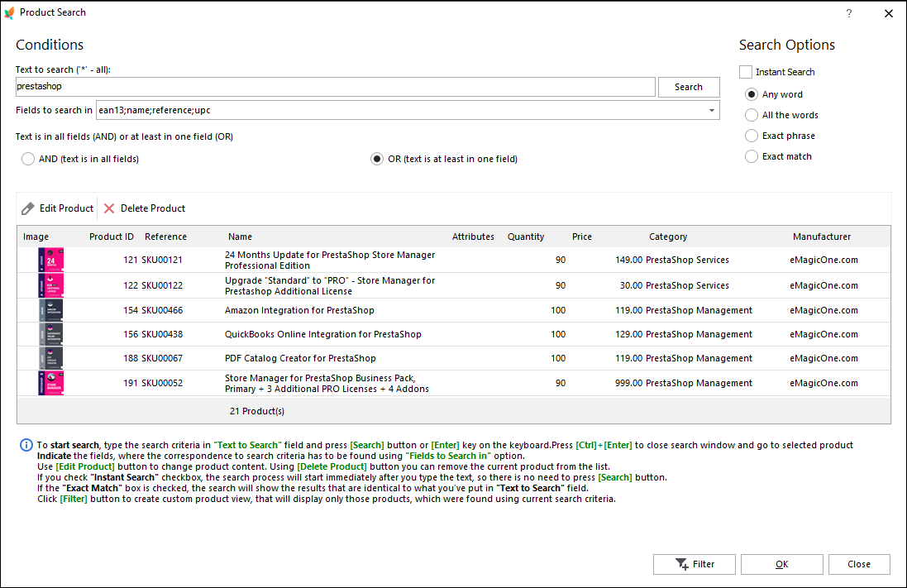Focus the Text to search input field
Viewport: 907px width, 588px height.
[336, 87]
